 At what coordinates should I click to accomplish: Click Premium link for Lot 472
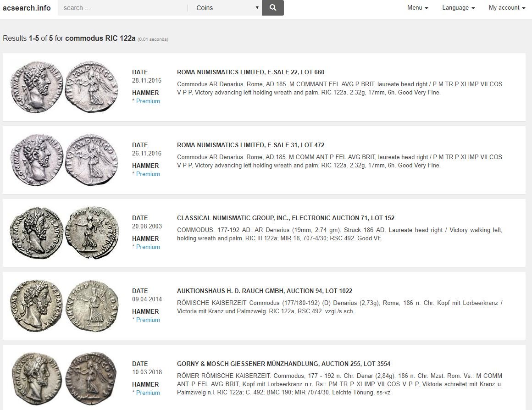(148, 174)
